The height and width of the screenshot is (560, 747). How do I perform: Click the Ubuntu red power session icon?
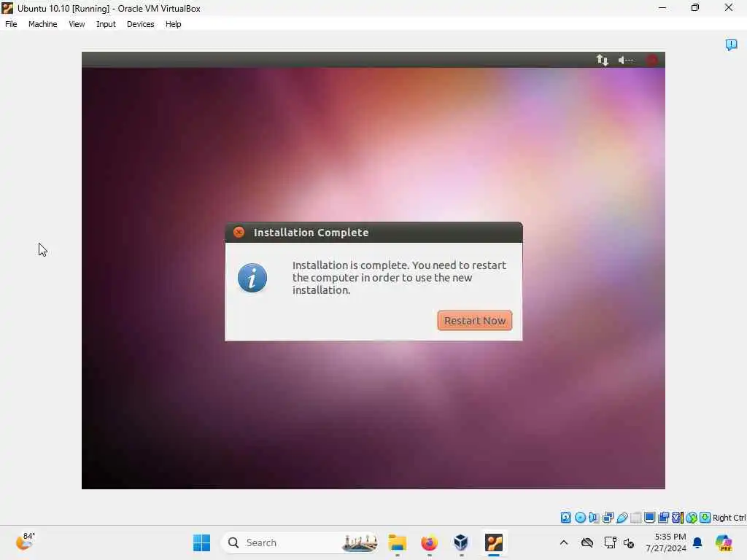pyautogui.click(x=651, y=60)
